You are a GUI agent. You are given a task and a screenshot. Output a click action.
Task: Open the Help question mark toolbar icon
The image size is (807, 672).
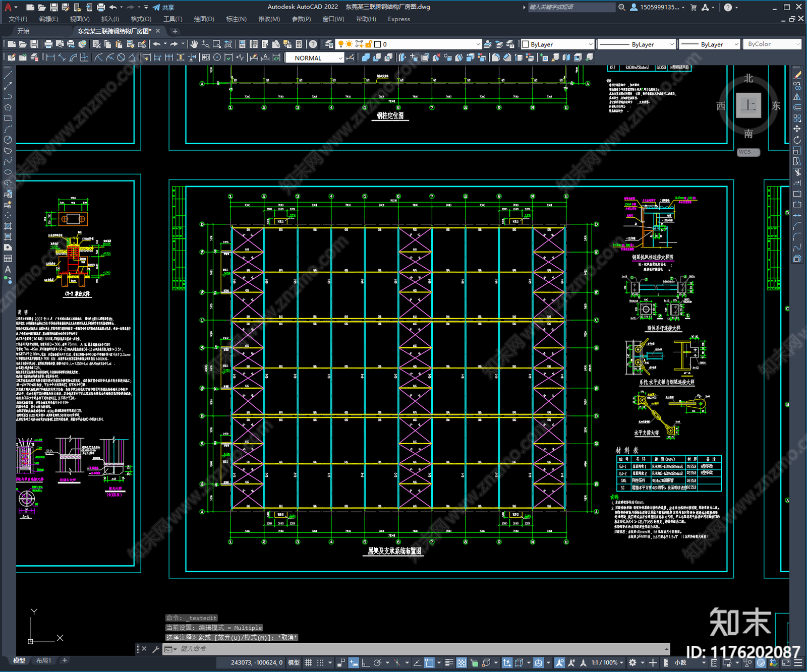click(313, 44)
